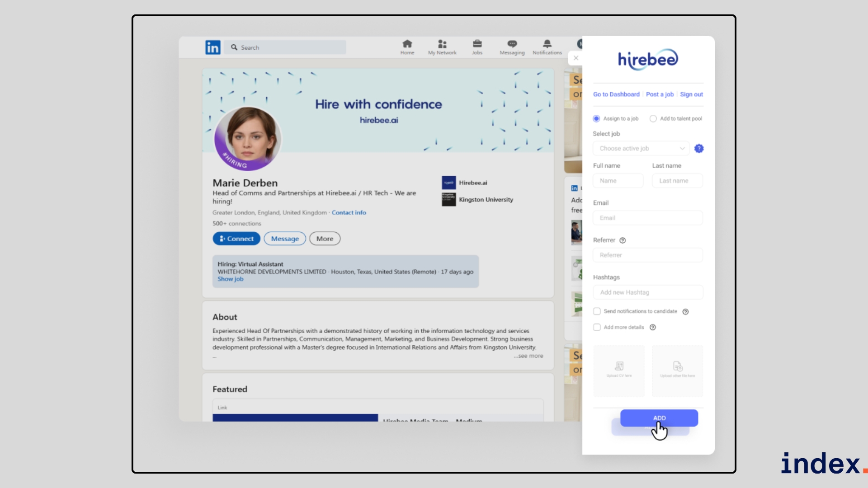Select Assign to a job radio
Screen dimensions: 868x488
(x=596, y=119)
